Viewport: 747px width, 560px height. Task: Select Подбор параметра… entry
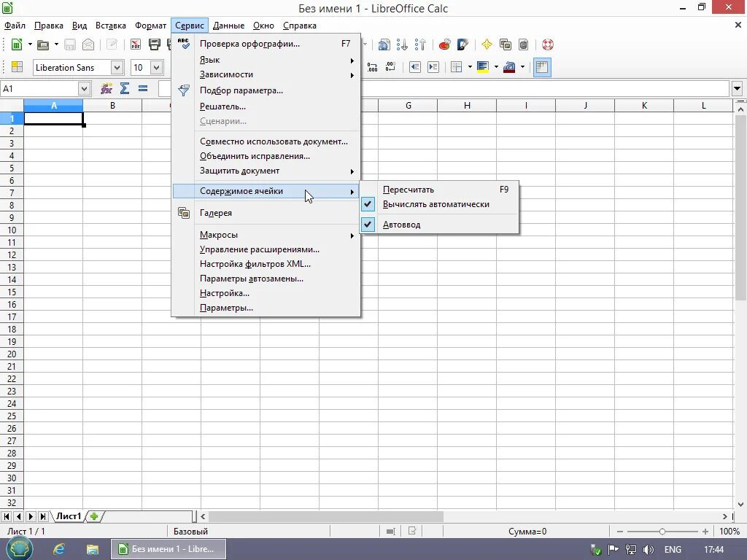[266, 90]
